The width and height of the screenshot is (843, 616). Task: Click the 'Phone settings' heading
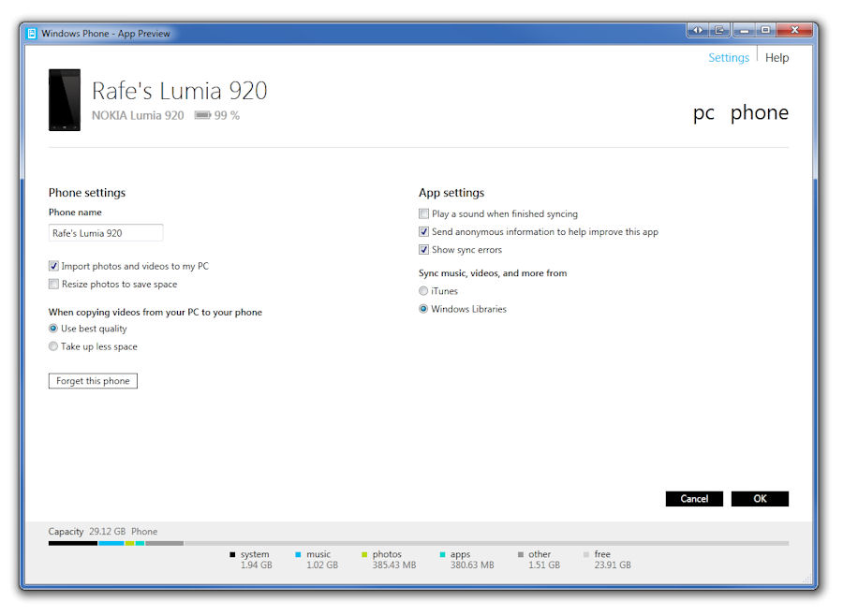pyautogui.click(x=87, y=193)
